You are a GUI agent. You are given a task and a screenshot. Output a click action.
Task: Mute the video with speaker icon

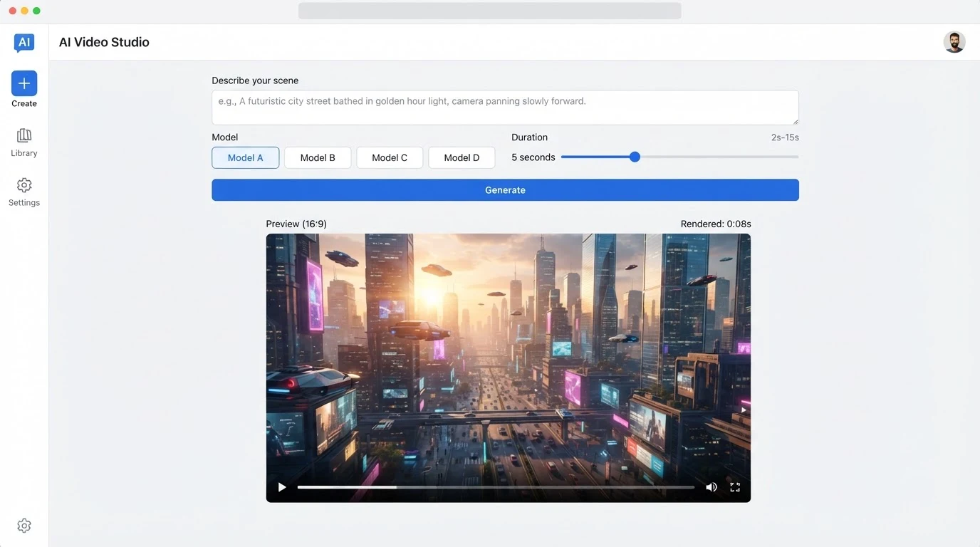[711, 487]
